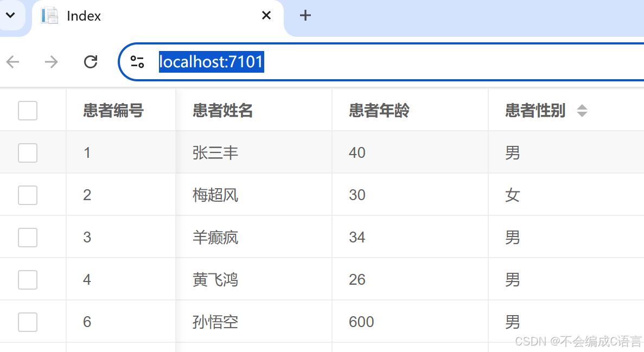Viewport: 644px width, 352px height.
Task: Select the Index browser tab
Action: click(158, 16)
